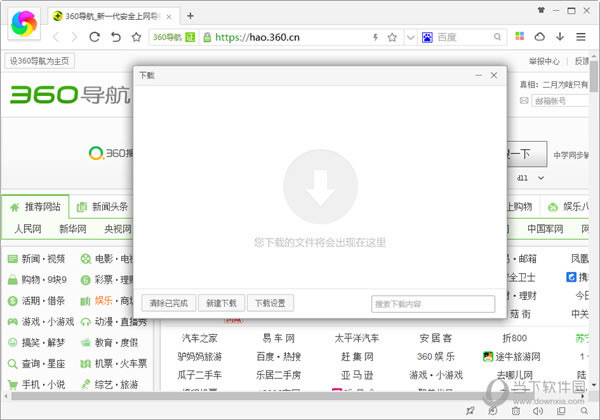
Task: Click 新闻·视频 category
Action: tap(36, 259)
